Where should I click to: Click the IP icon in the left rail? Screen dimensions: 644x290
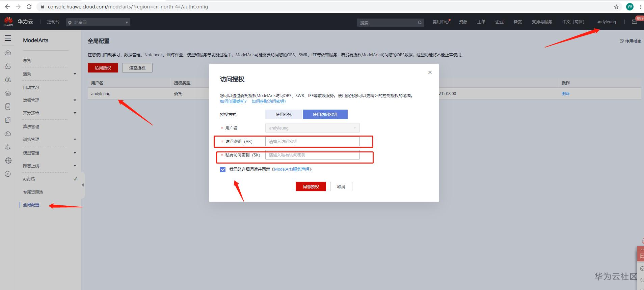[x=8, y=174]
